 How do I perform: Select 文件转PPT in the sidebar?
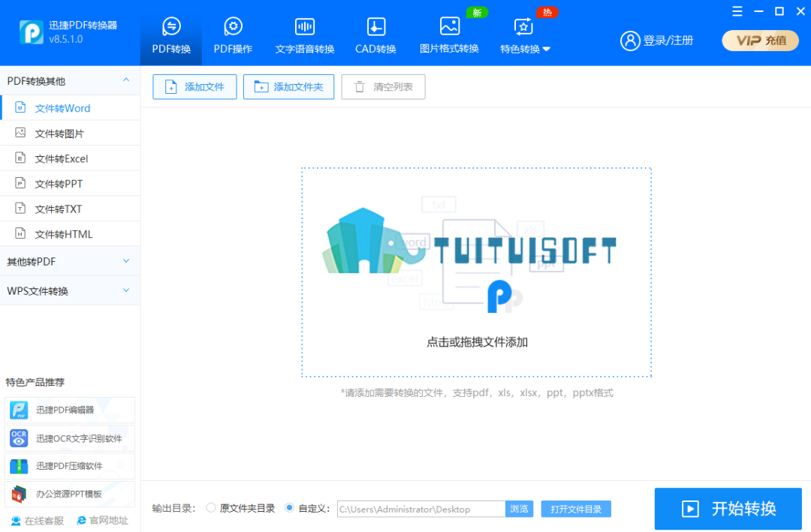[x=71, y=184]
